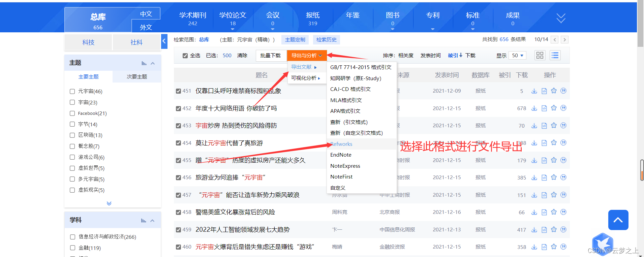Open HTML reading icon for row 456
The width and height of the screenshot is (644, 257).
[x=544, y=178]
